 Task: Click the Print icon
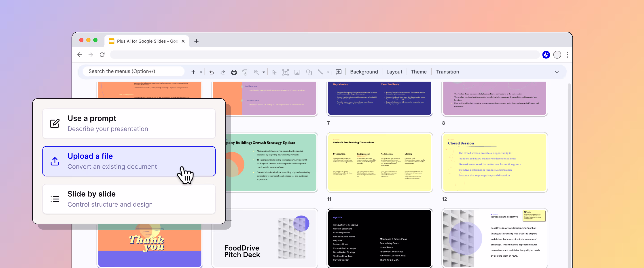click(234, 72)
